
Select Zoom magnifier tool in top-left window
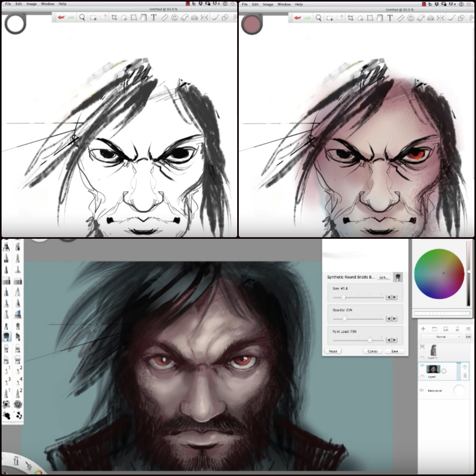pos(82,17)
